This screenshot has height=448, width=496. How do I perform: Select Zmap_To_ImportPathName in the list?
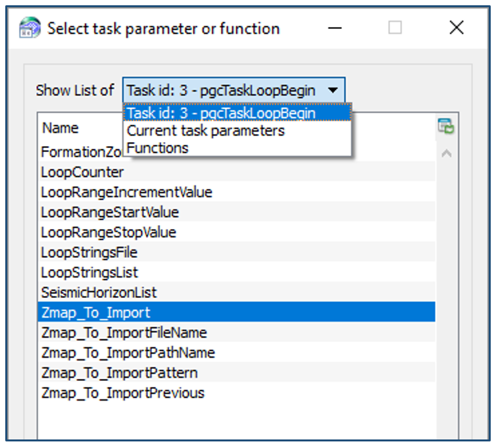(x=128, y=353)
